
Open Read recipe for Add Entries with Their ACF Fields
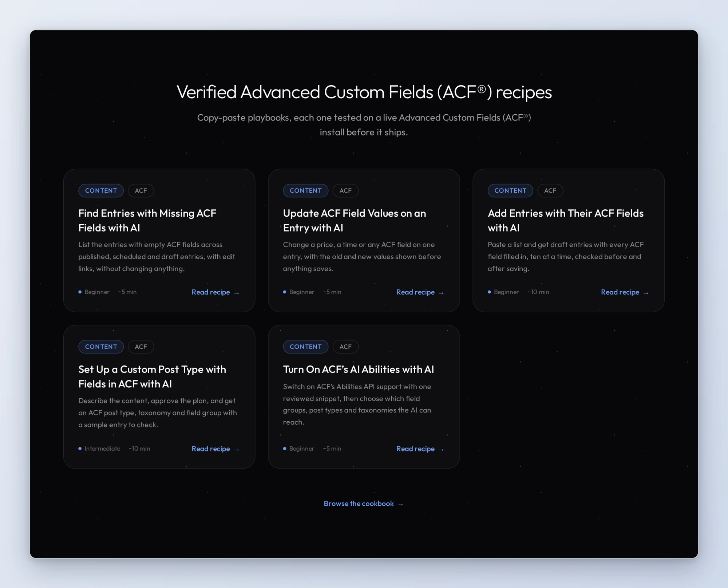625,292
